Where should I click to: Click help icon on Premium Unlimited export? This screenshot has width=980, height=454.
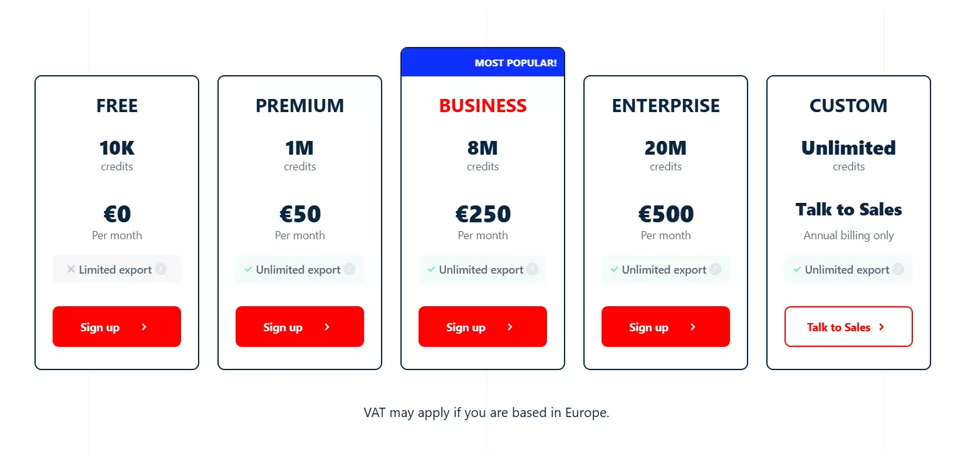click(x=350, y=269)
